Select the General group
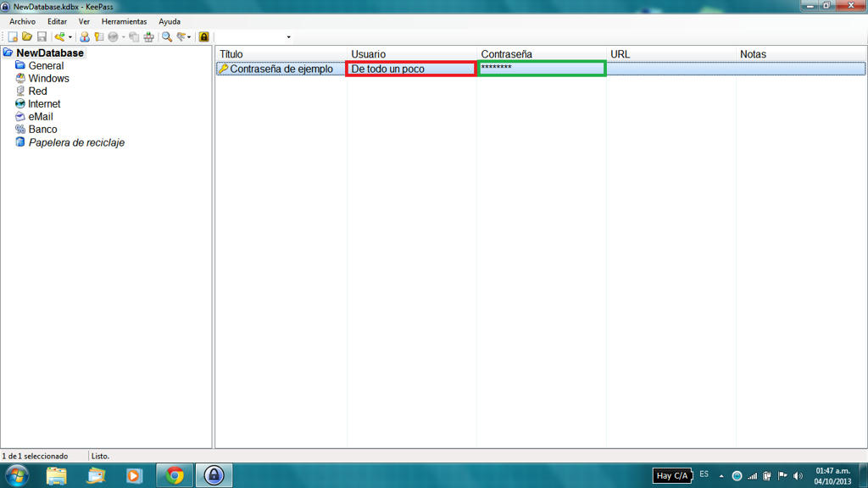This screenshot has width=868, height=488. click(46, 66)
